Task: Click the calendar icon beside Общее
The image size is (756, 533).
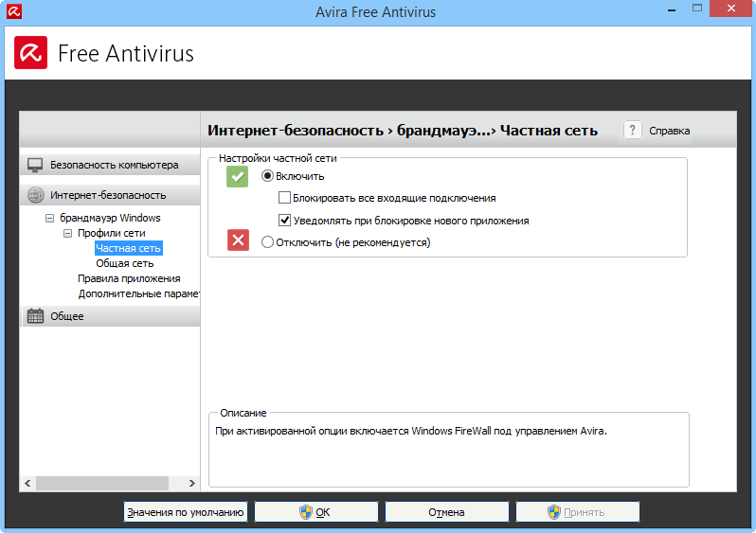Action: [36, 316]
